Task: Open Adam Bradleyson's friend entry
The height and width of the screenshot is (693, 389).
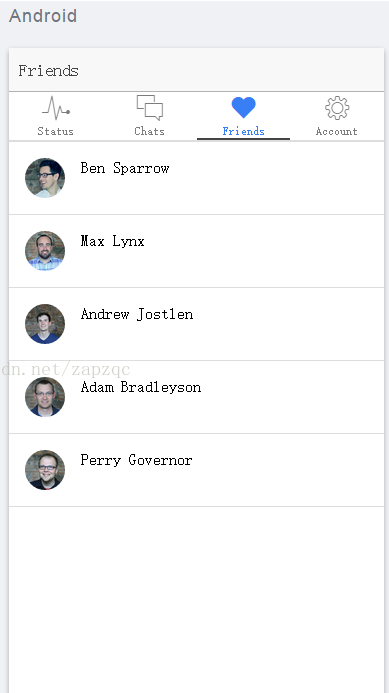Action: pos(196,397)
